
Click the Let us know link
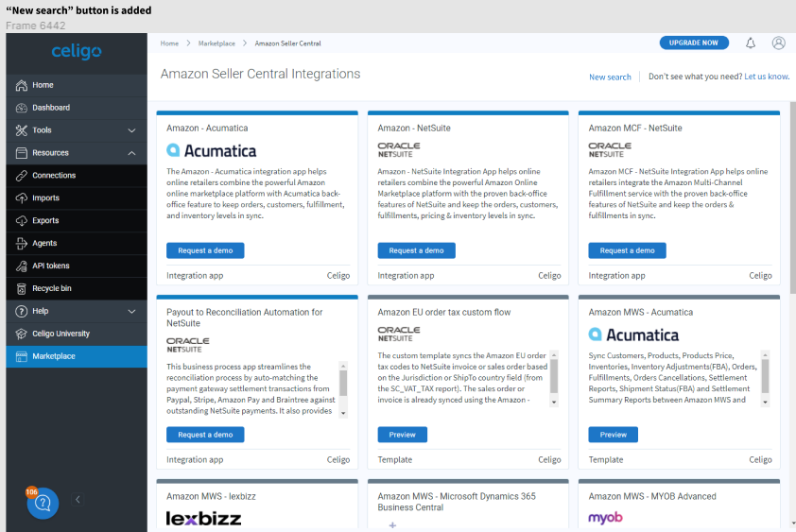click(x=766, y=77)
